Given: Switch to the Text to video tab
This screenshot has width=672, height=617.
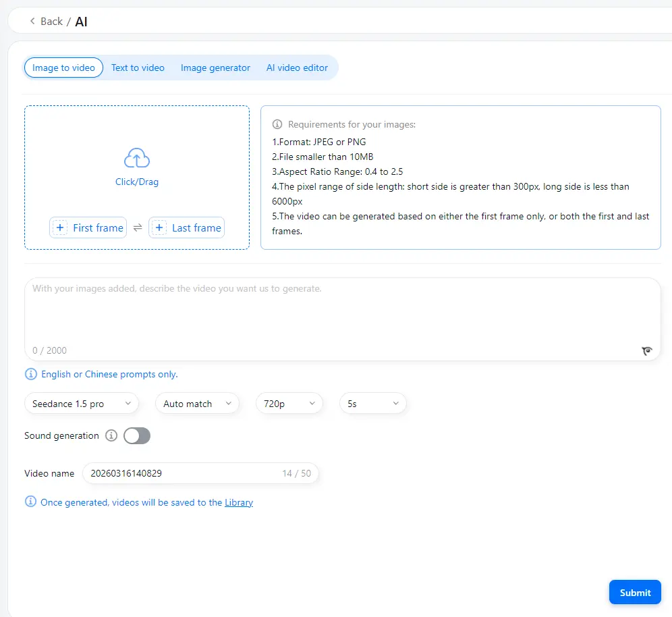Looking at the screenshot, I should 138,68.
